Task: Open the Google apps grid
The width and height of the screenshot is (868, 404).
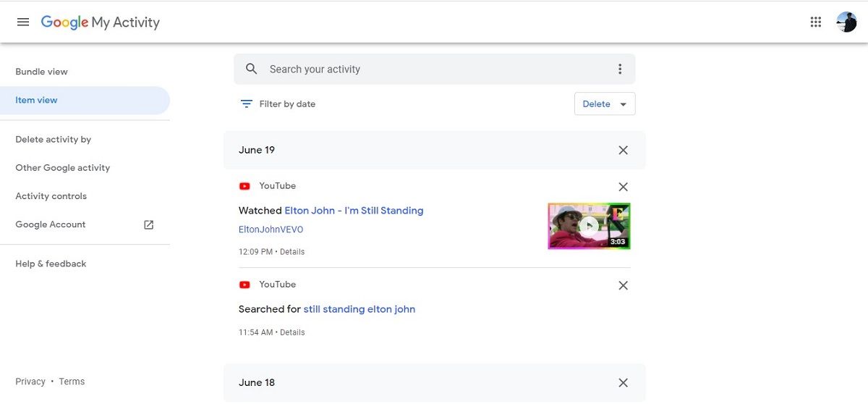Action: (x=816, y=22)
